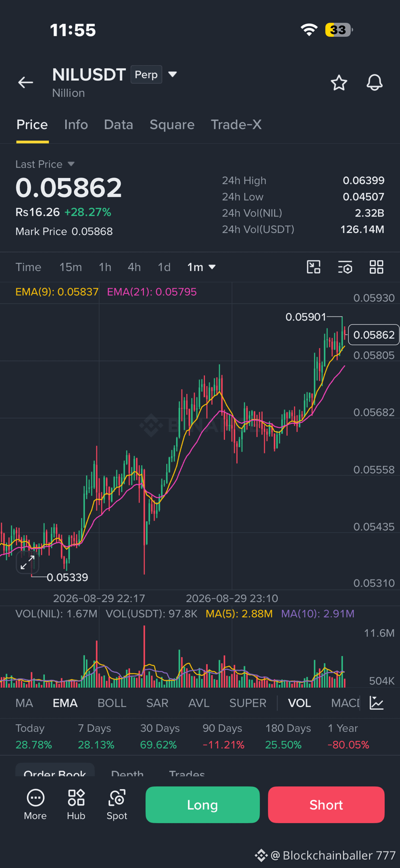Check battery indicator showing 33

[x=339, y=30]
